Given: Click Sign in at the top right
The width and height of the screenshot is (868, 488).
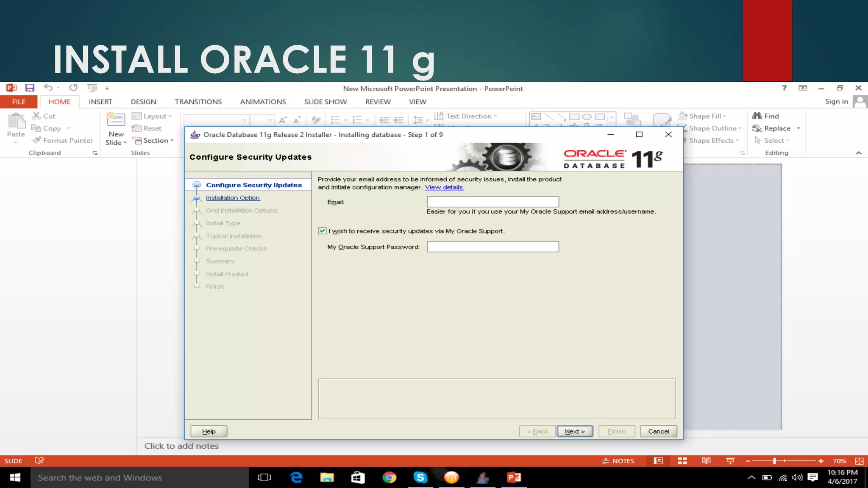Looking at the screenshot, I should click(x=836, y=101).
